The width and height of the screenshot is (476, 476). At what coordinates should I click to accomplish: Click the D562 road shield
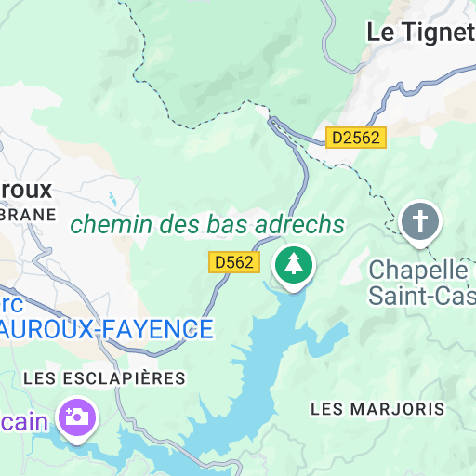pos(234,262)
